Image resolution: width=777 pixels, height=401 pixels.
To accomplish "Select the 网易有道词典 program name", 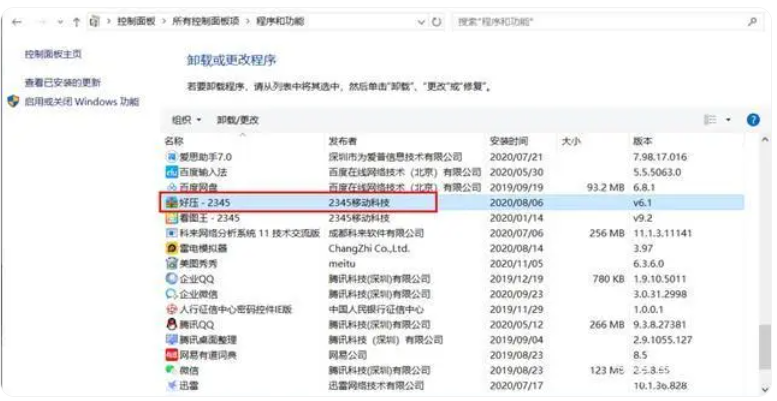I will pos(208,355).
